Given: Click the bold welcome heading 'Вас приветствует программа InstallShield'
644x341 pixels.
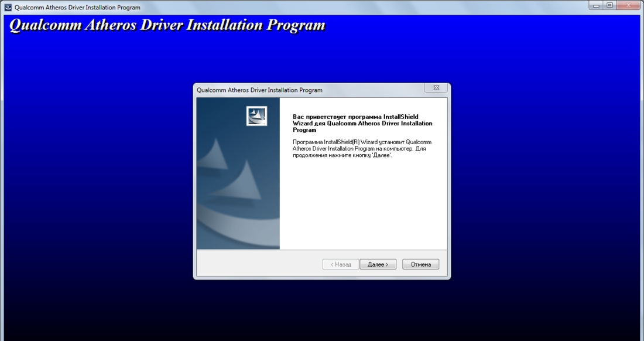Looking at the screenshot, I should (x=362, y=123).
